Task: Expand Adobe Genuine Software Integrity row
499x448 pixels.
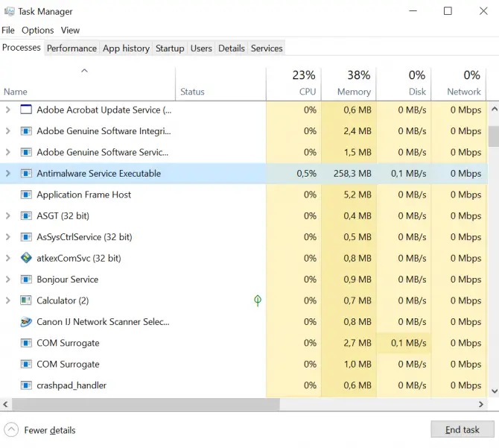Action: [8, 131]
